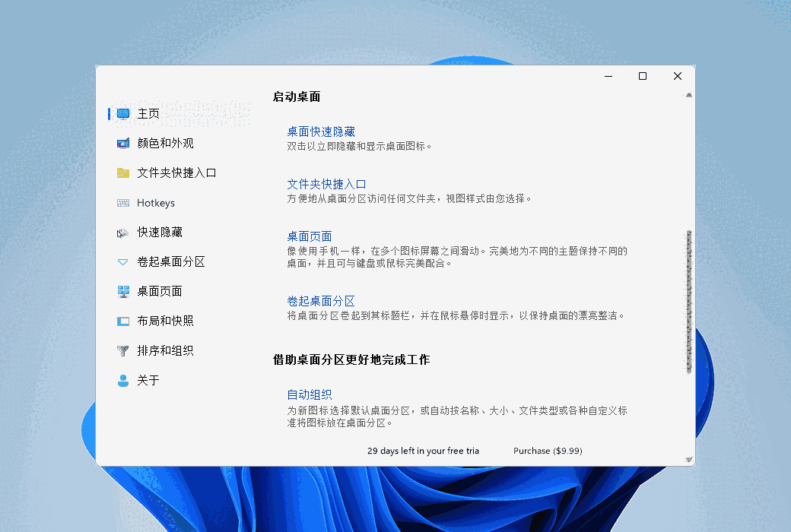Click the funnel icon beside 排序和组织
This screenshot has height=532, width=791.
click(122, 351)
